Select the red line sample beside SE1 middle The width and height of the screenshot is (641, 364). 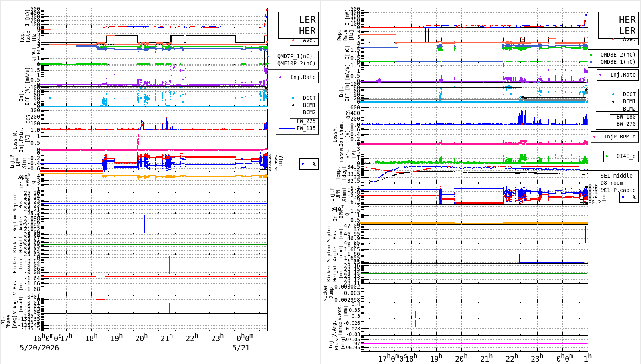tap(590, 176)
